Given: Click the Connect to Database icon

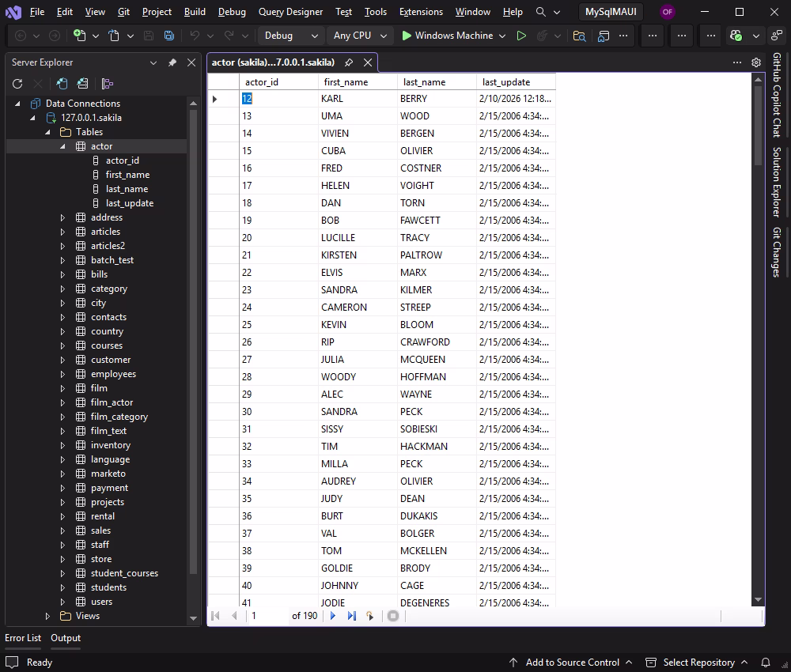Looking at the screenshot, I should pos(62,83).
